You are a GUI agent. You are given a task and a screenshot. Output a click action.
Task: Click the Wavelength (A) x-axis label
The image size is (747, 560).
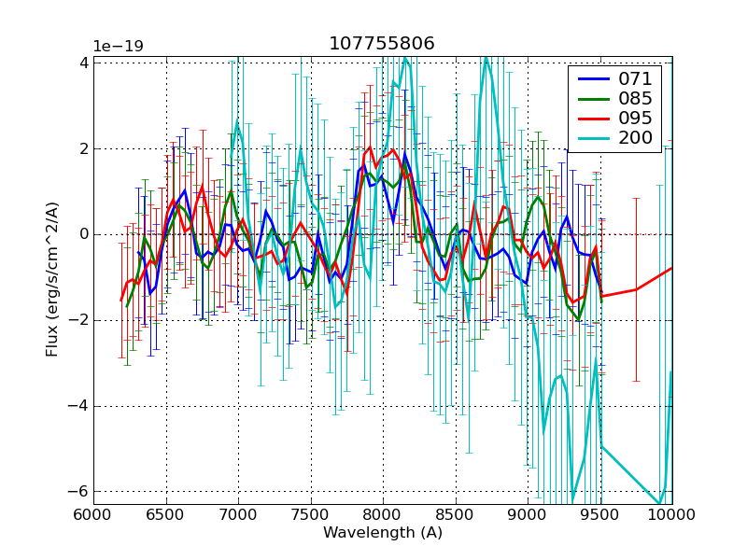pyautogui.click(x=383, y=533)
